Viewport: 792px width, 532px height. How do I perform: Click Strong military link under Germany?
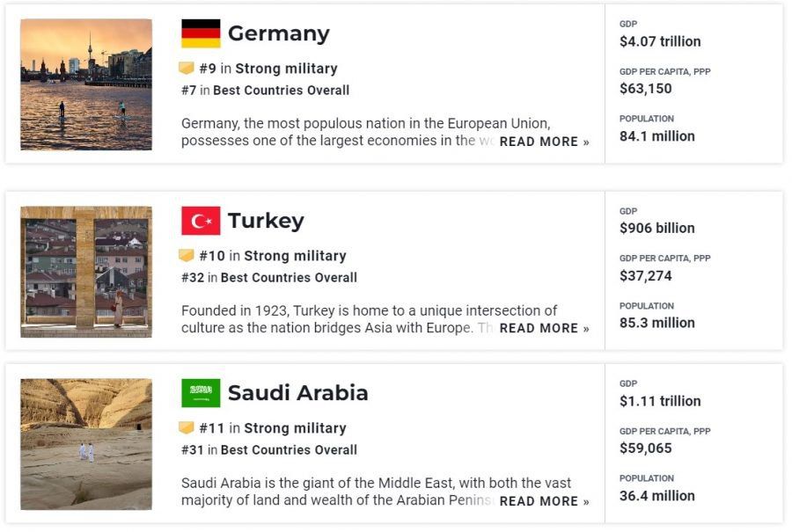(x=286, y=68)
